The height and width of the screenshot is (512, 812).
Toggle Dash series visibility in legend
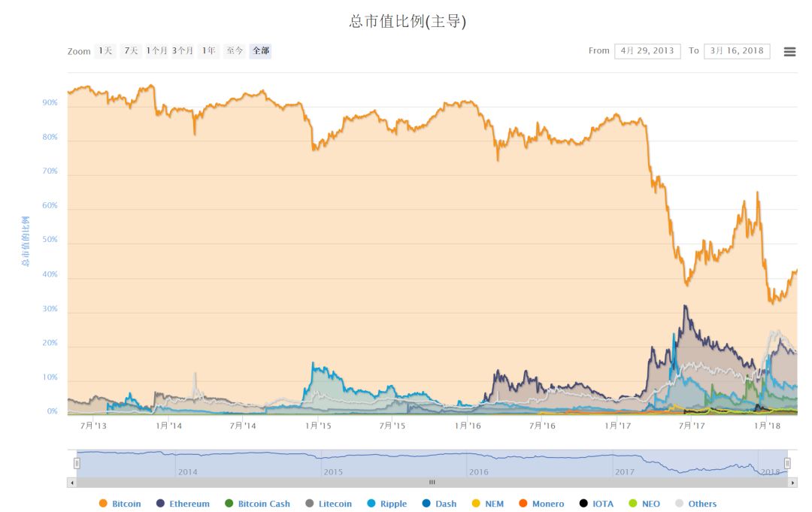445,504
